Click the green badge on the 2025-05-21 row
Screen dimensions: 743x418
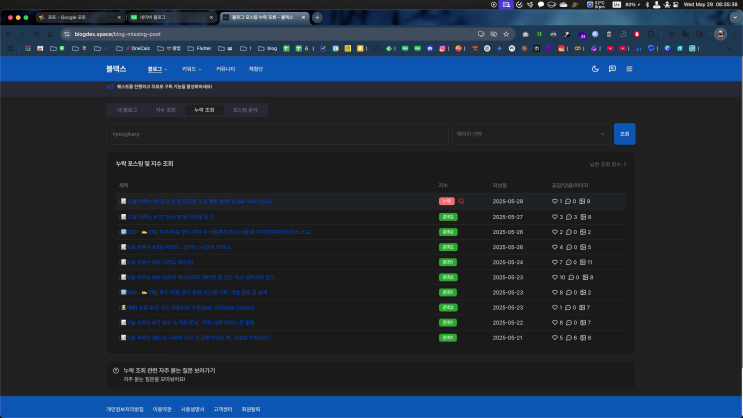(x=448, y=338)
